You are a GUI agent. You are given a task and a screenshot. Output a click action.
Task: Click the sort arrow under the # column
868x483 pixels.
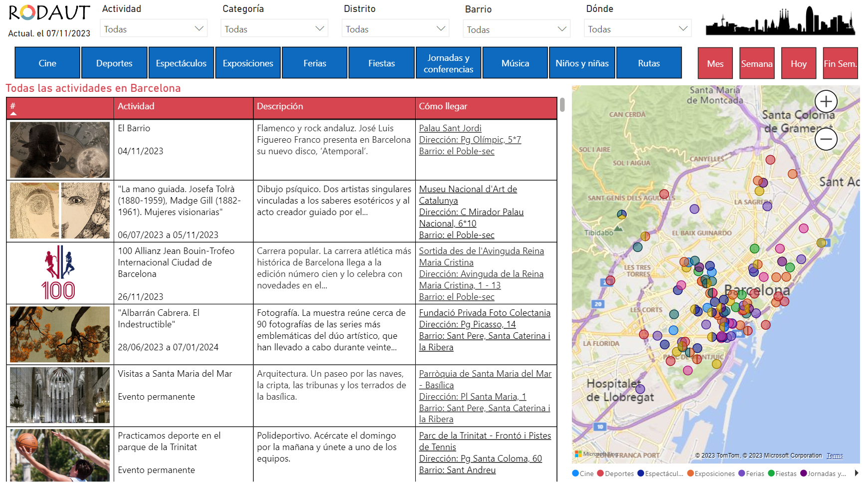(13, 114)
